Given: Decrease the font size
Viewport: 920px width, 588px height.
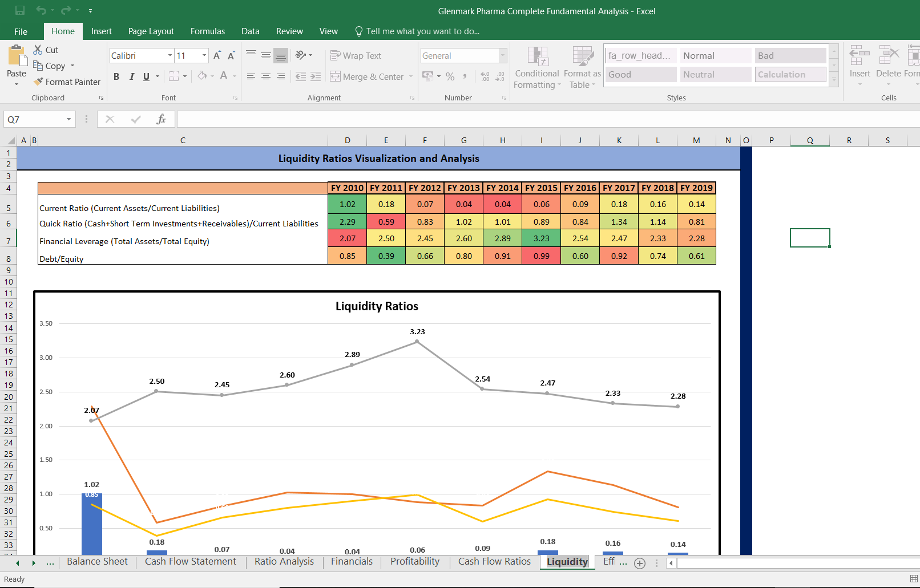Looking at the screenshot, I should tap(231, 55).
